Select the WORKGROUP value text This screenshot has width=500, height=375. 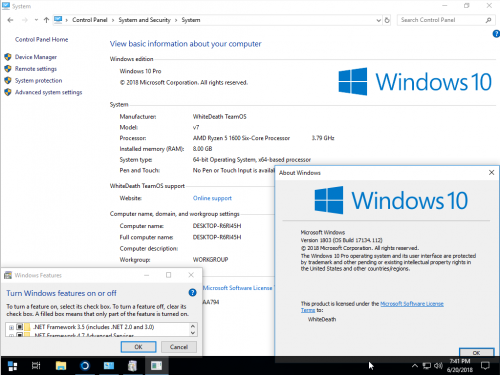coord(210,259)
